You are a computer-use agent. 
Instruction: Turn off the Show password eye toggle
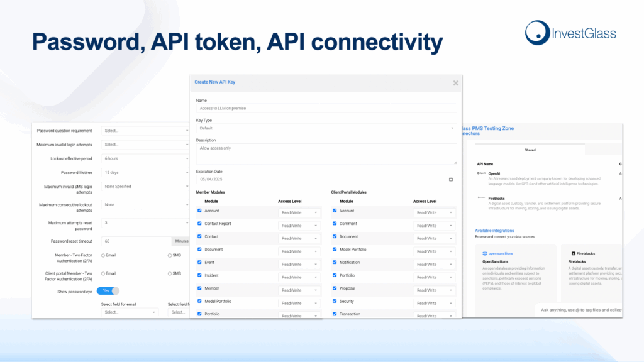(x=108, y=291)
